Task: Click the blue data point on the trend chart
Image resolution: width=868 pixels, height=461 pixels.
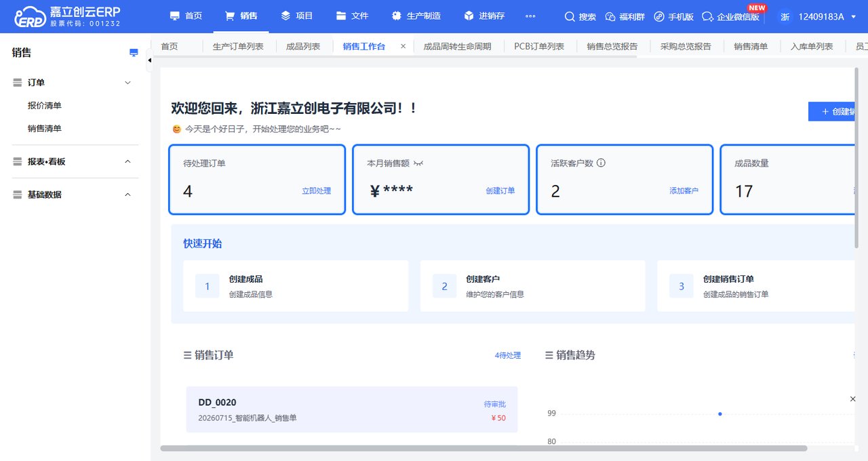Action: coord(719,414)
